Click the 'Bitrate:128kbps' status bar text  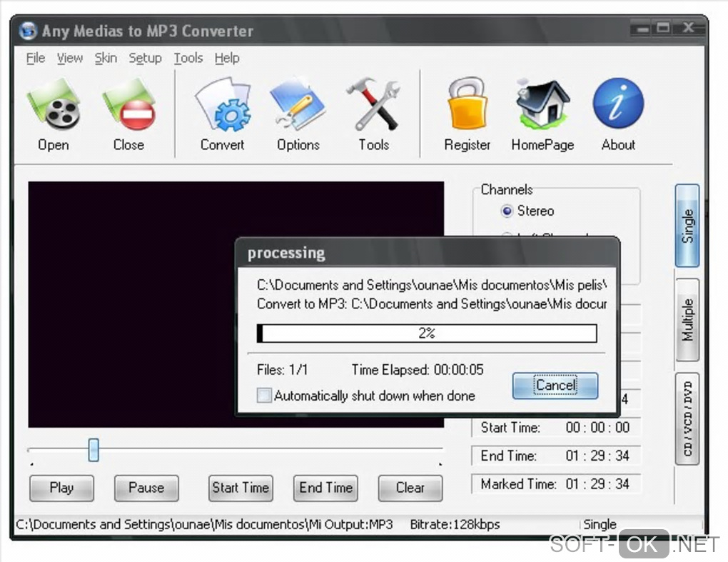click(455, 525)
